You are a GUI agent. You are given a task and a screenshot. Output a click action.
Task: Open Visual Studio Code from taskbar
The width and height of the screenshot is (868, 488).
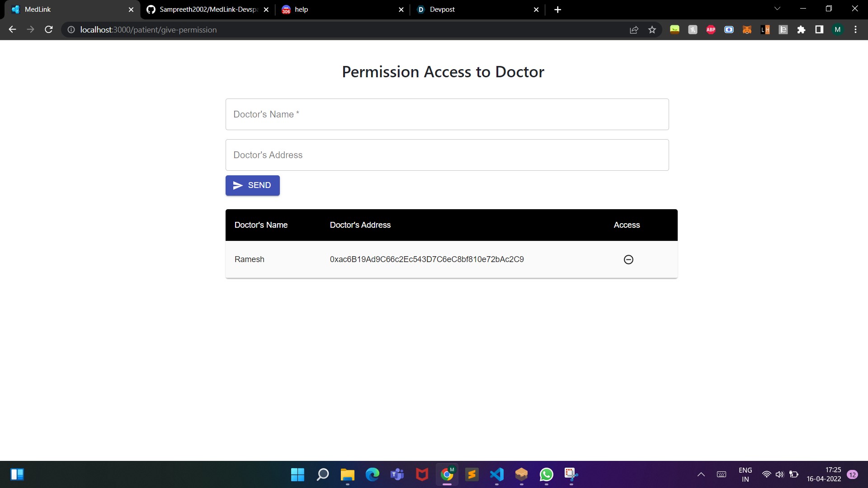coord(496,474)
